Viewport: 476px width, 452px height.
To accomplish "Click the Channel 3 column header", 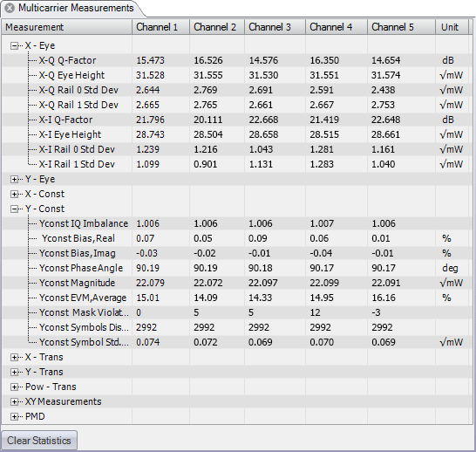I will [x=275, y=27].
